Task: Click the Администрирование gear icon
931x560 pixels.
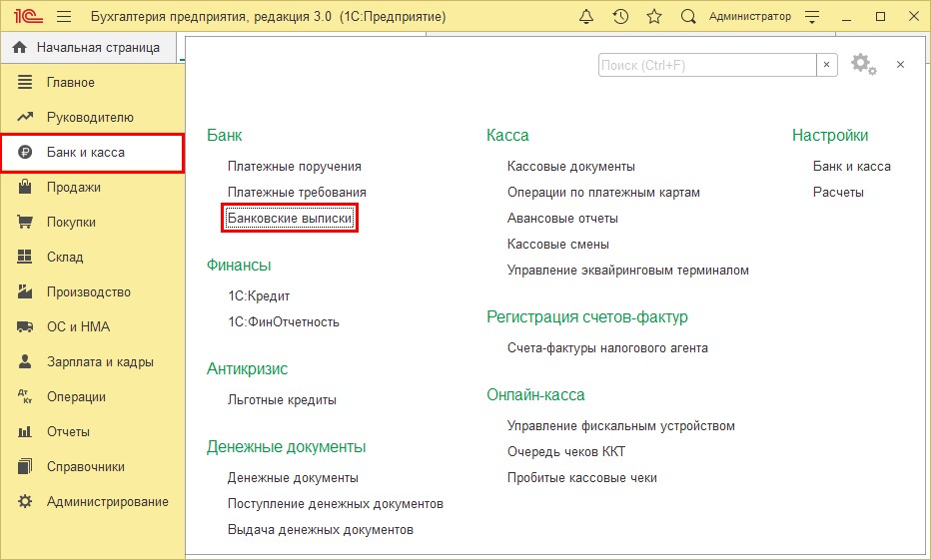Action: 25,502
